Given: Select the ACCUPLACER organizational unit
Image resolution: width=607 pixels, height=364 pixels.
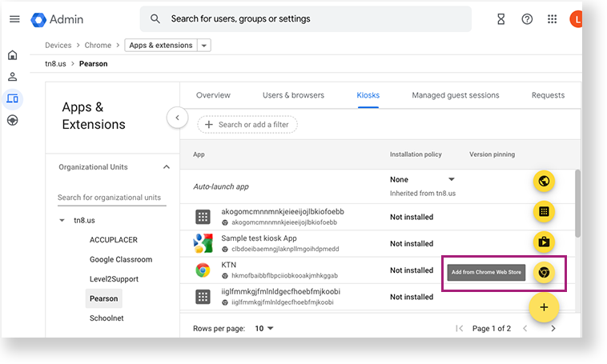Looking at the screenshot, I should [115, 238].
